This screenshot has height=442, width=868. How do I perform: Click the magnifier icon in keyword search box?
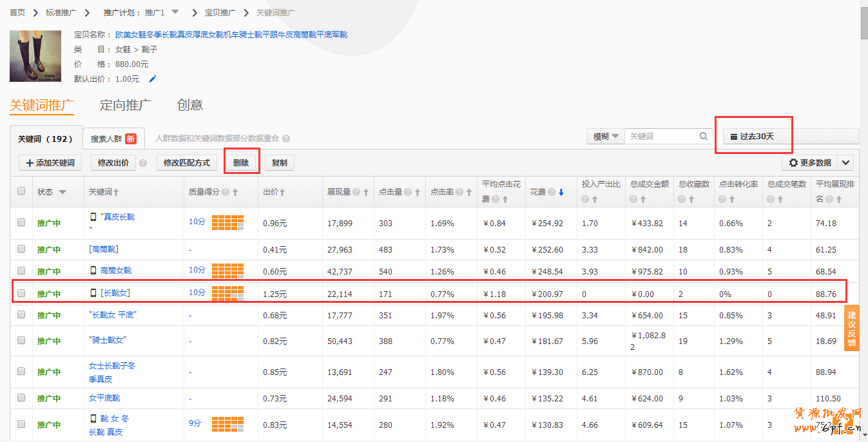click(704, 137)
